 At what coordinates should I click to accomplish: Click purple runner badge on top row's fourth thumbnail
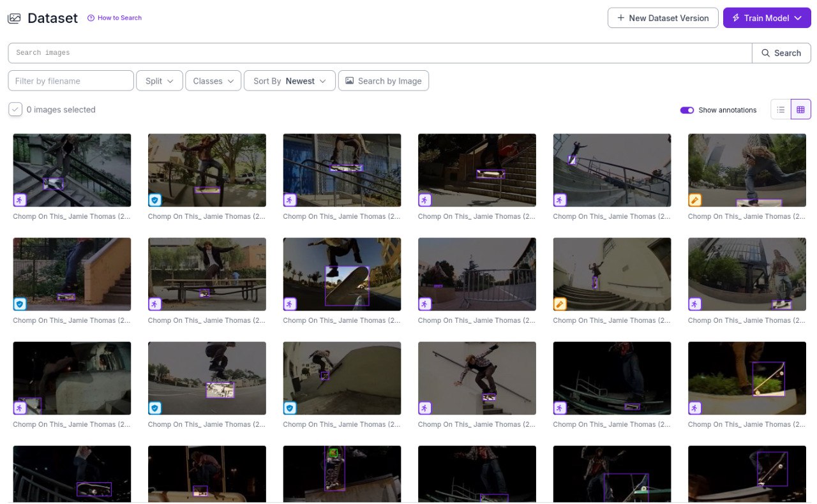click(x=425, y=200)
